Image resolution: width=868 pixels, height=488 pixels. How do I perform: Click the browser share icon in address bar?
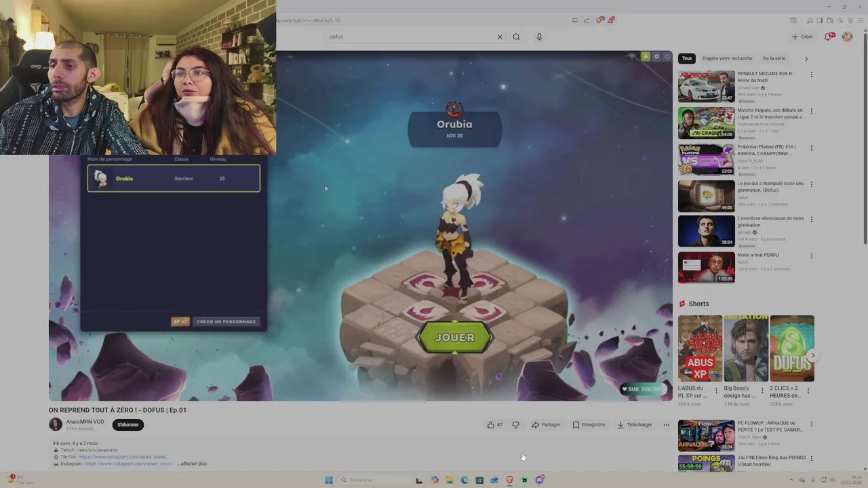click(587, 20)
